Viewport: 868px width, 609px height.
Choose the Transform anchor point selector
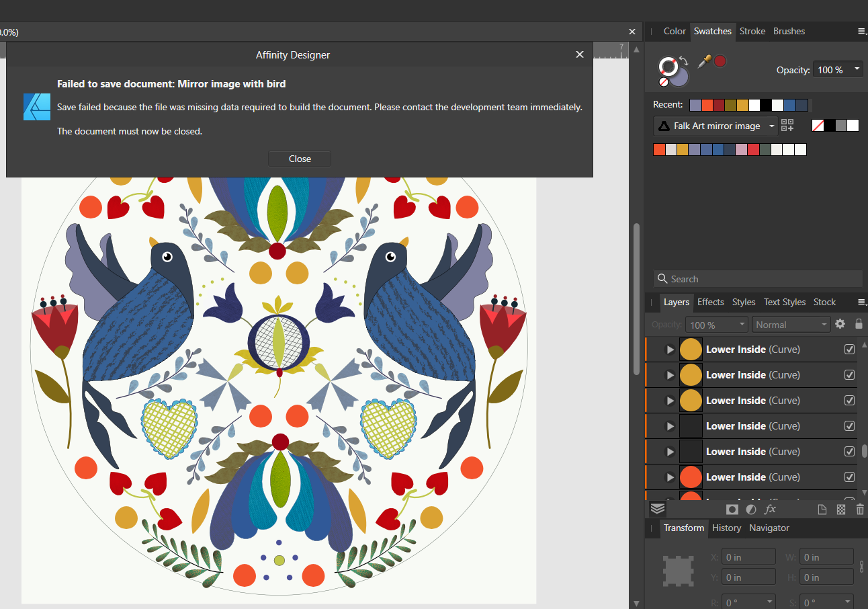tap(678, 571)
